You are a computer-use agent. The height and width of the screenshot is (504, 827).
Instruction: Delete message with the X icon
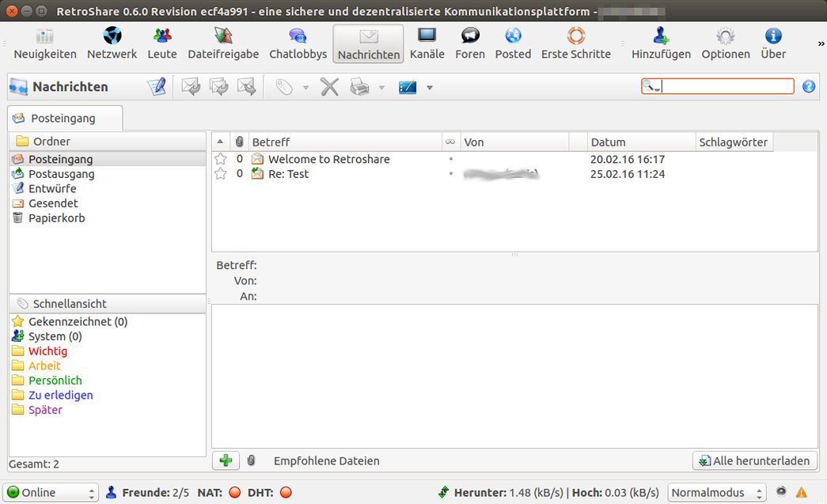click(x=330, y=86)
